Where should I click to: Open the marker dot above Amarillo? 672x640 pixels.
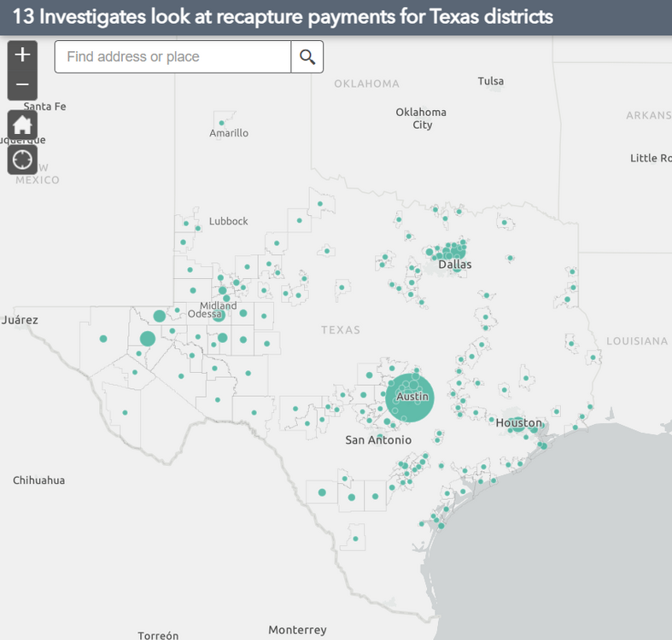(x=222, y=123)
